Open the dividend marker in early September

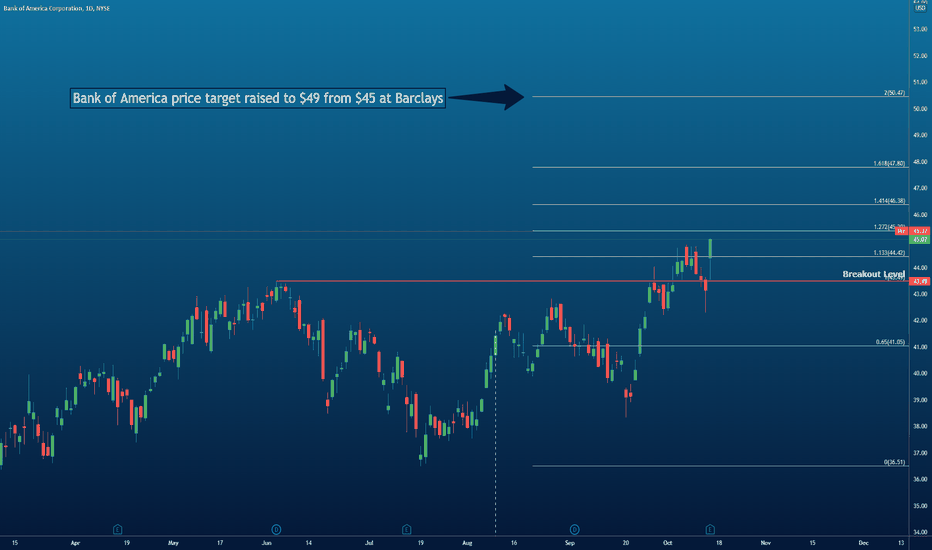click(x=574, y=529)
